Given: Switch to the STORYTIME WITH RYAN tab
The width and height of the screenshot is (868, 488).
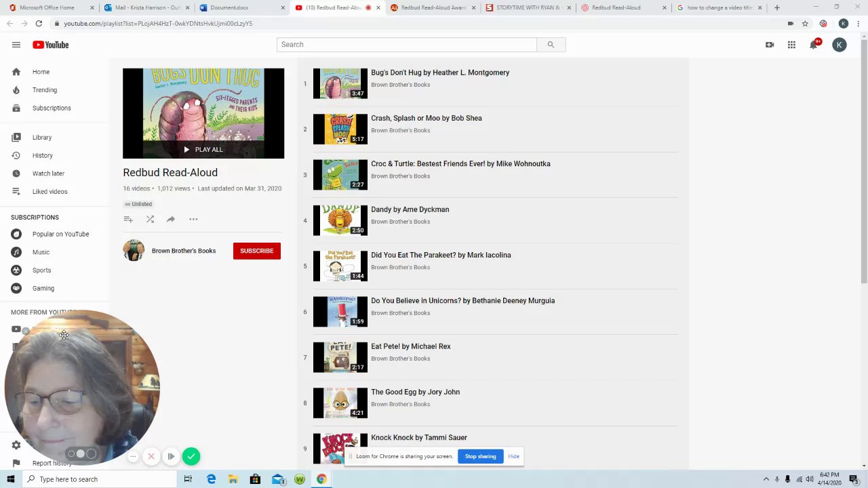Looking at the screenshot, I should 528,7.
